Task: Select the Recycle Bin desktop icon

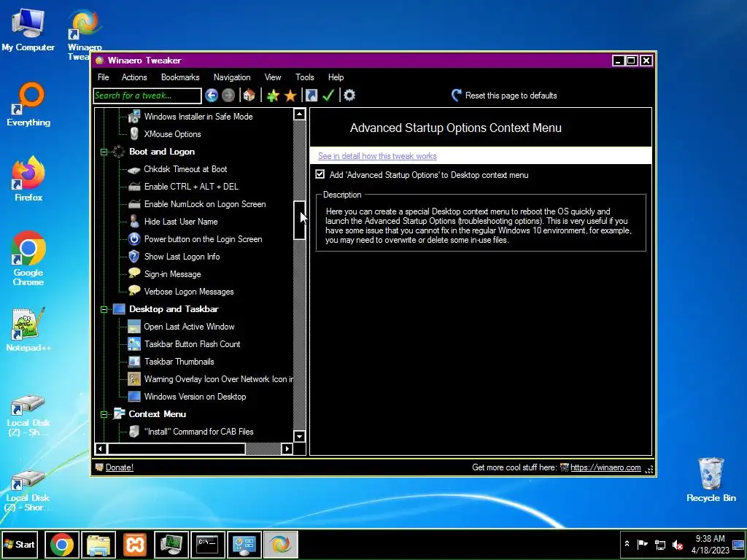Action: click(x=711, y=480)
